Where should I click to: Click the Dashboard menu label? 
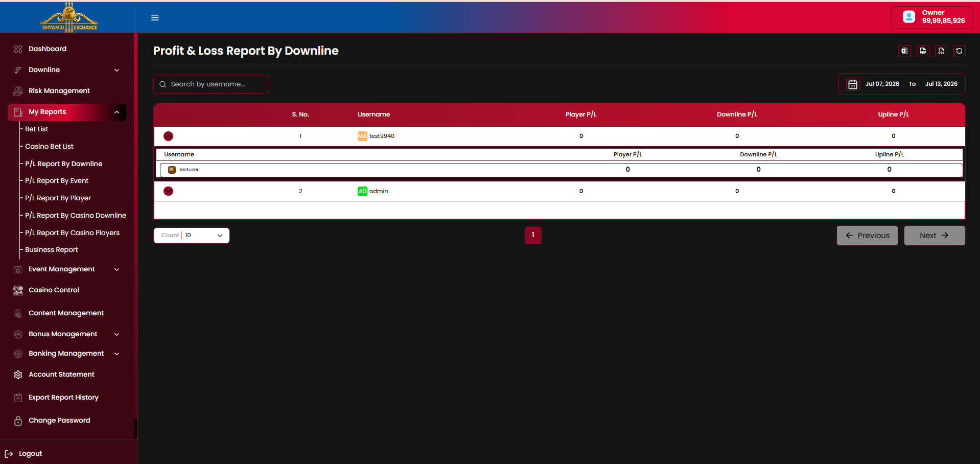click(x=48, y=49)
